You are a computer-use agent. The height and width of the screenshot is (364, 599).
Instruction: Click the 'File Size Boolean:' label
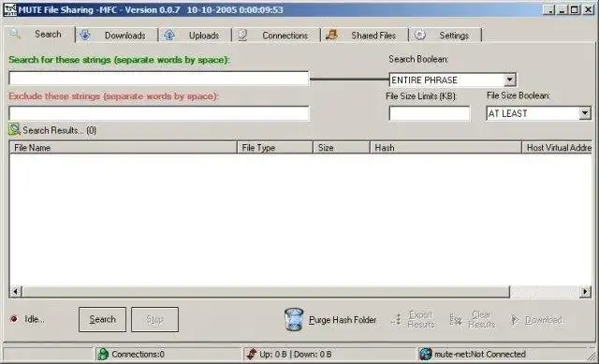pos(518,95)
